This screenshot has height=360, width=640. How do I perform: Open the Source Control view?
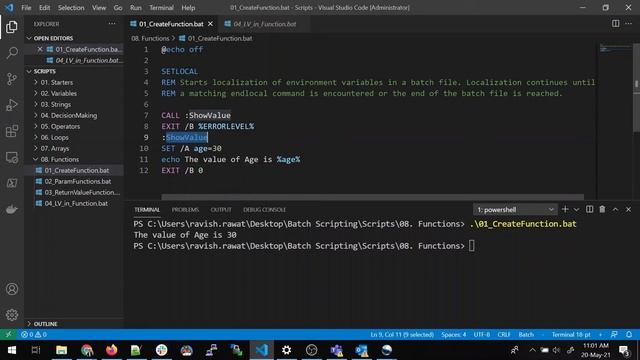click(x=12, y=79)
